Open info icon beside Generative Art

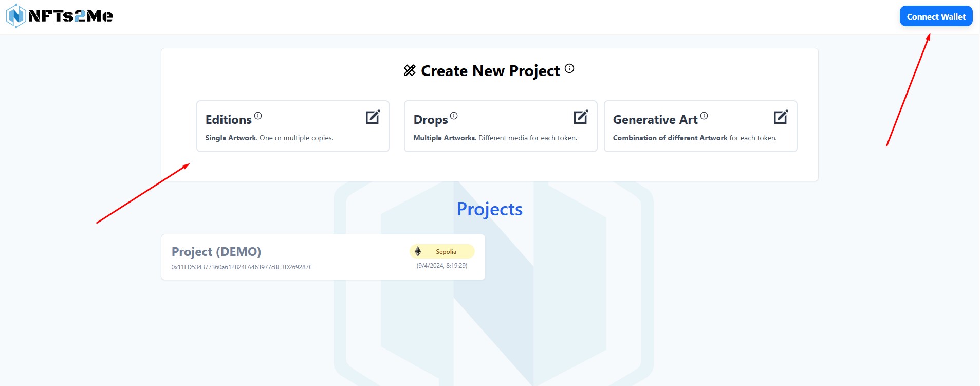tap(704, 116)
